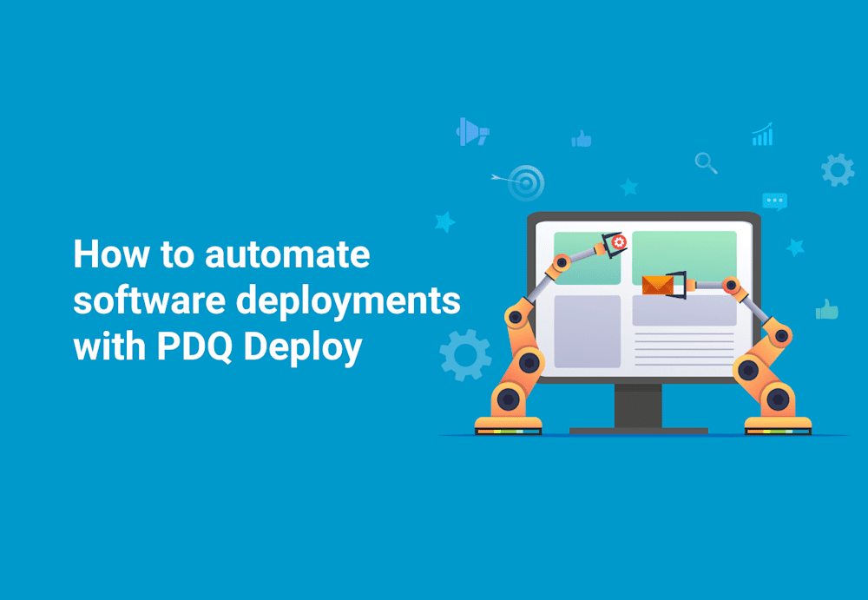Collapse the text block with gray lines
This screenshot has width=868, height=600.
(x=686, y=347)
